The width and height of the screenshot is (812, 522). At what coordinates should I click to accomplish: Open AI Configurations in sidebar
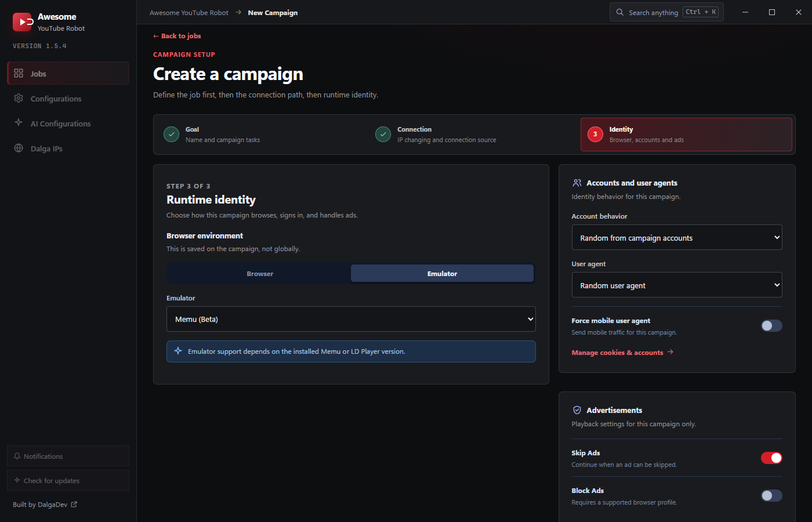pos(68,124)
